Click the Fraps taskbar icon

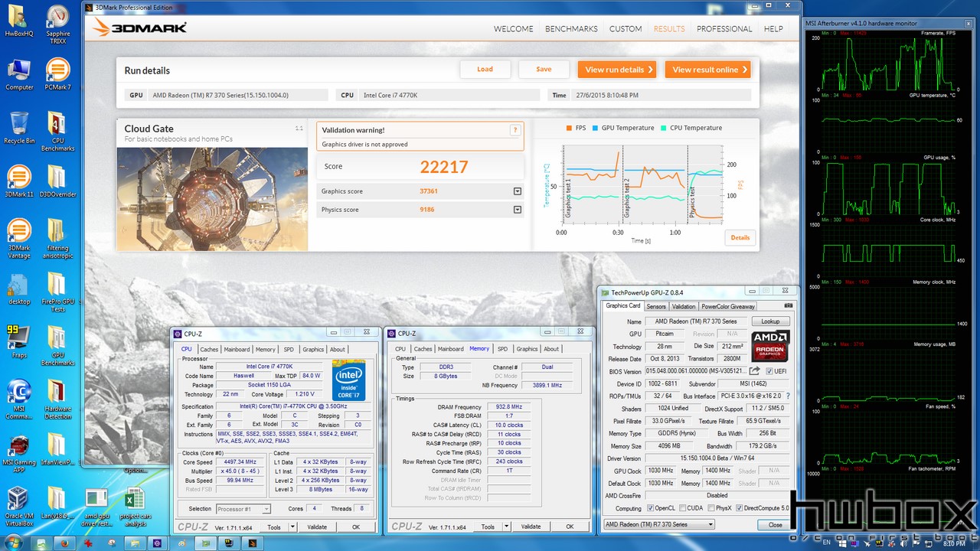click(x=228, y=543)
